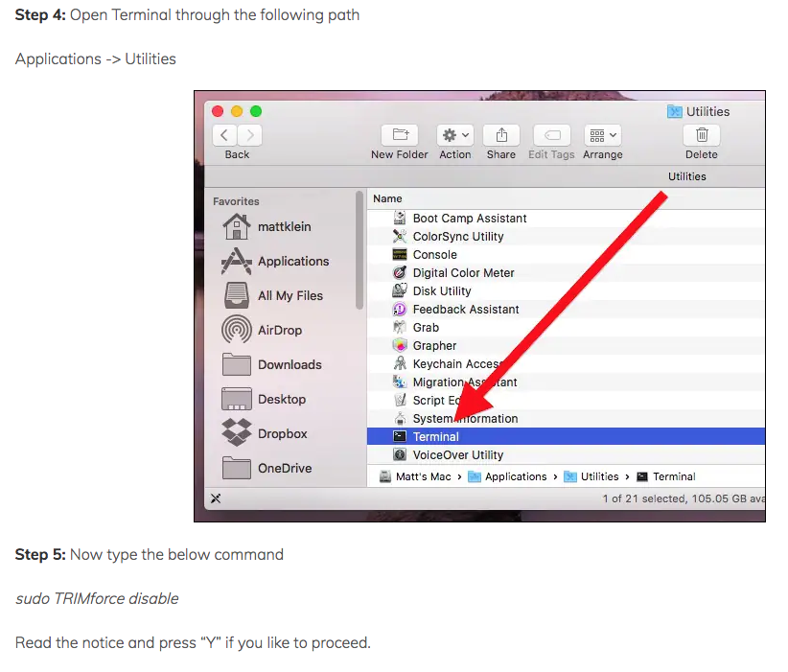The height and width of the screenshot is (672, 788).
Task: Click the sidebar scrollbar
Action: click(359, 250)
